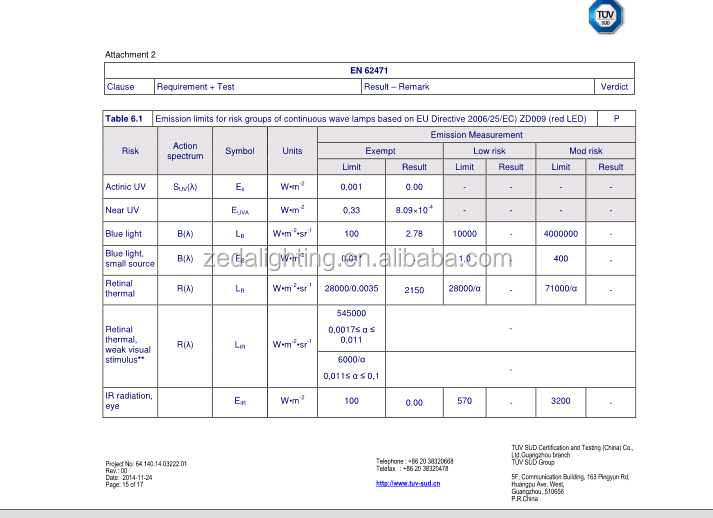Viewport: 713px width, 518px height.
Task: Click the 'Units' column header
Action: pyautogui.click(x=292, y=151)
